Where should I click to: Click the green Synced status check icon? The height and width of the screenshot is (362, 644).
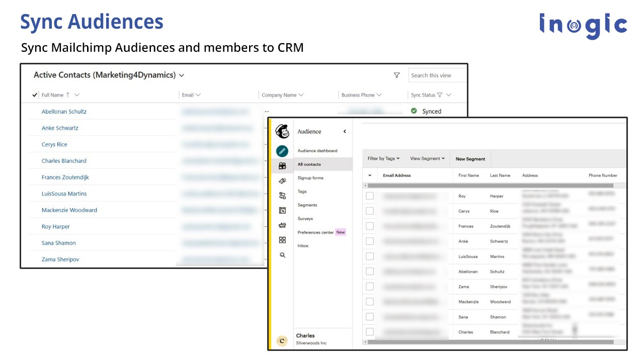[x=414, y=111]
